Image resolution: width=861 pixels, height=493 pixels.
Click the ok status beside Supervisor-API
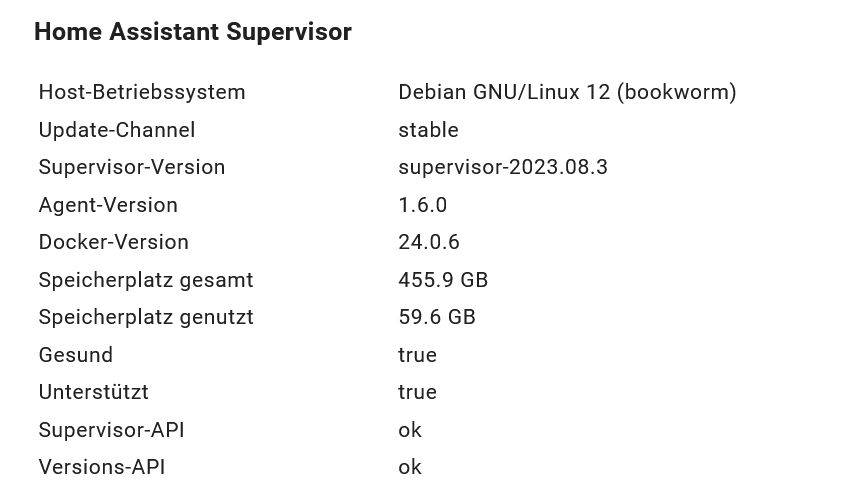[410, 430]
